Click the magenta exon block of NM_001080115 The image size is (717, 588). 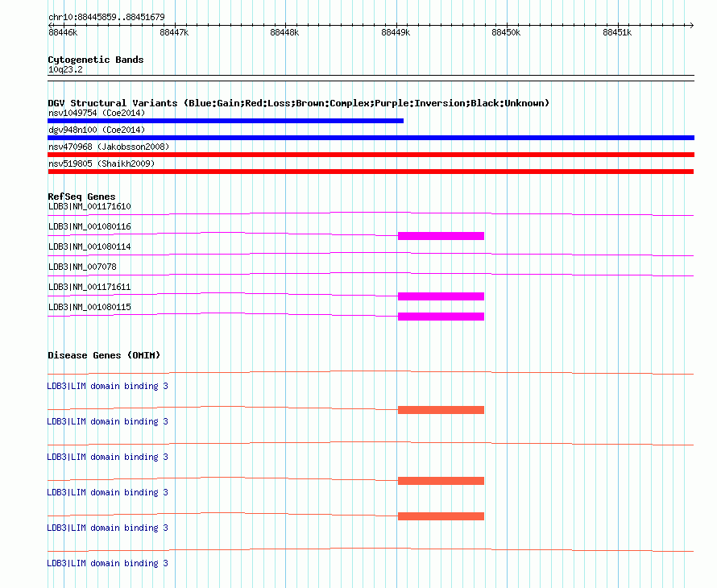point(441,317)
